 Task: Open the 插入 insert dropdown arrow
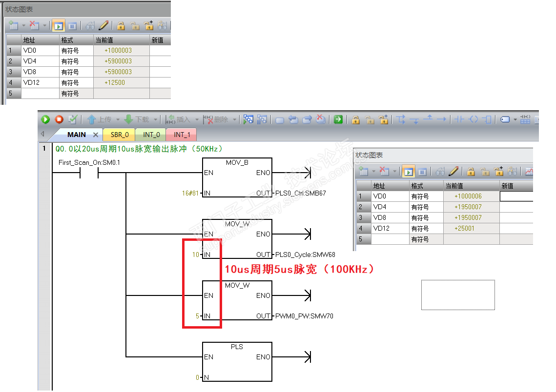click(x=197, y=119)
